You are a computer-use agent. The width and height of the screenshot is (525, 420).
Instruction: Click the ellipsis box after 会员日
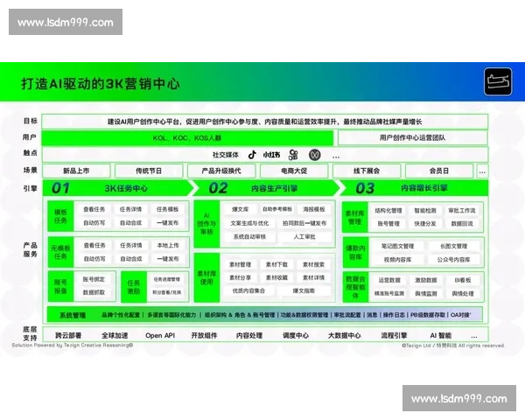(482, 171)
